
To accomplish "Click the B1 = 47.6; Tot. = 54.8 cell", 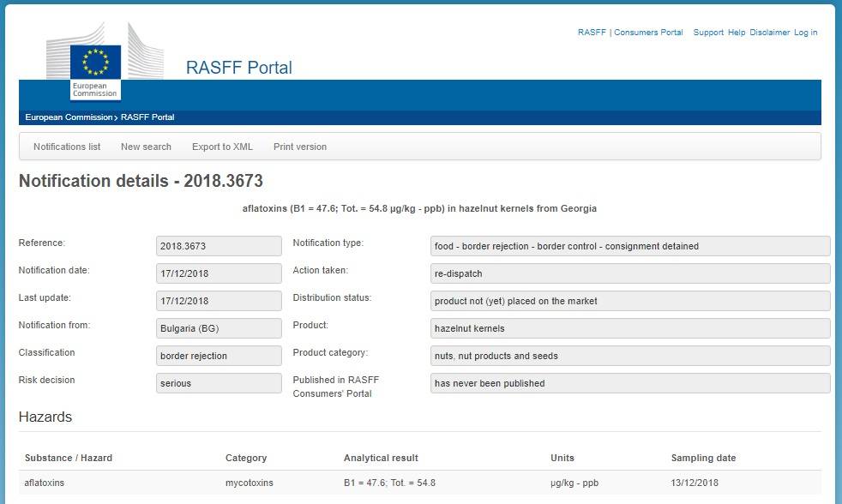I will coord(389,483).
